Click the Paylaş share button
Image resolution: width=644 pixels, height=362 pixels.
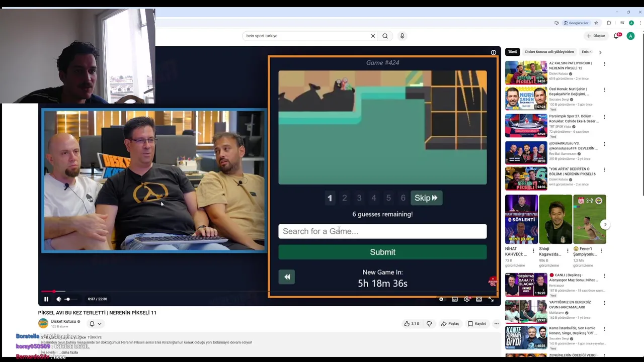450,324
